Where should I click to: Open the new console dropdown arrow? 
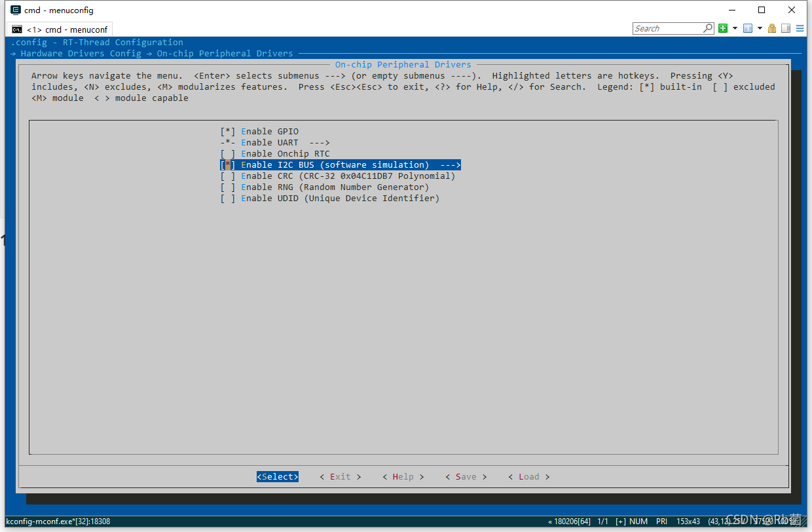click(735, 28)
